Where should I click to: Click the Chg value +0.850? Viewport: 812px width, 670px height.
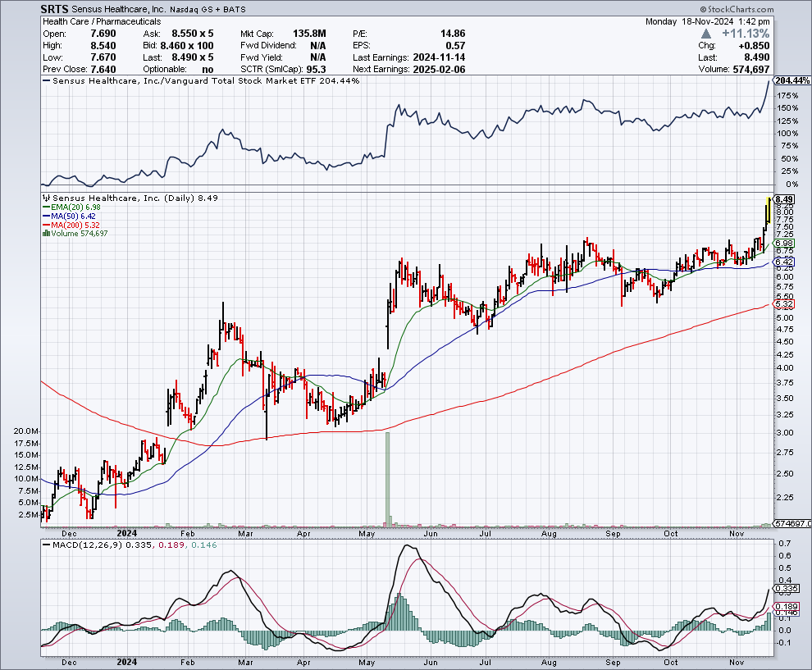(754, 46)
